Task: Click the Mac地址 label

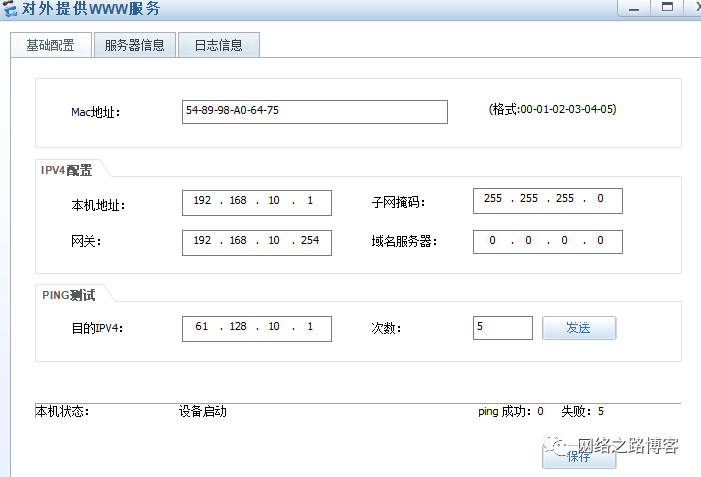Action: click(x=96, y=112)
